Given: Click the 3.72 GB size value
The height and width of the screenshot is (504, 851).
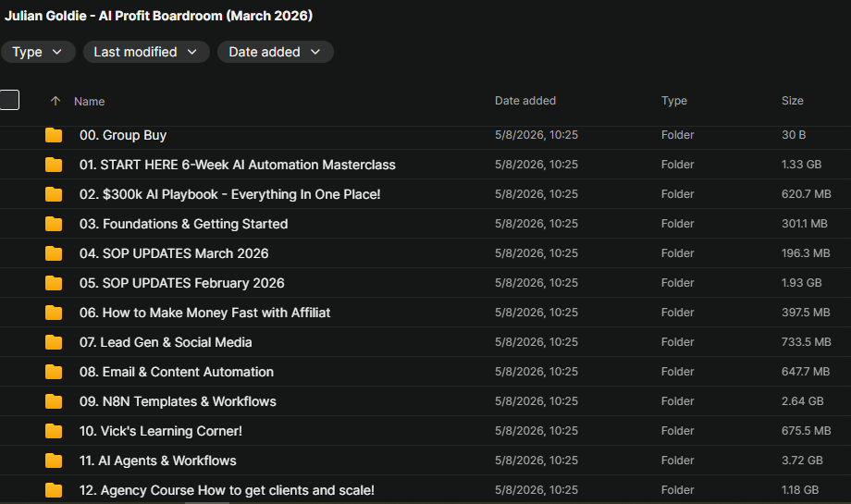Looking at the screenshot, I should [x=802, y=460].
